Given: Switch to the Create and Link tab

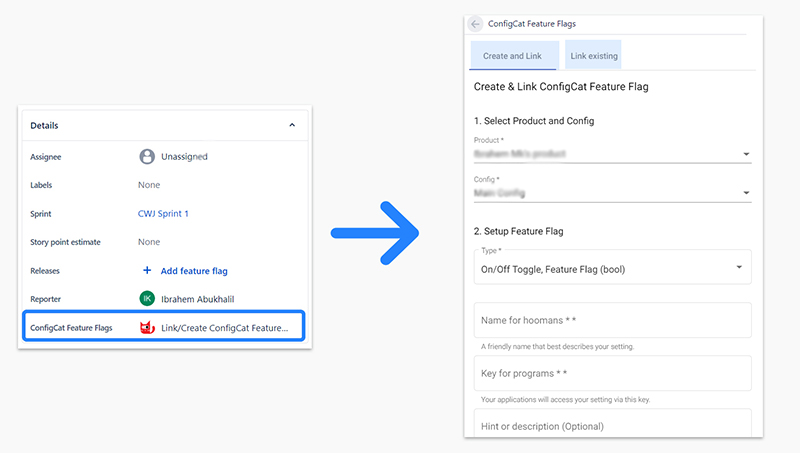Looking at the screenshot, I should [x=513, y=55].
